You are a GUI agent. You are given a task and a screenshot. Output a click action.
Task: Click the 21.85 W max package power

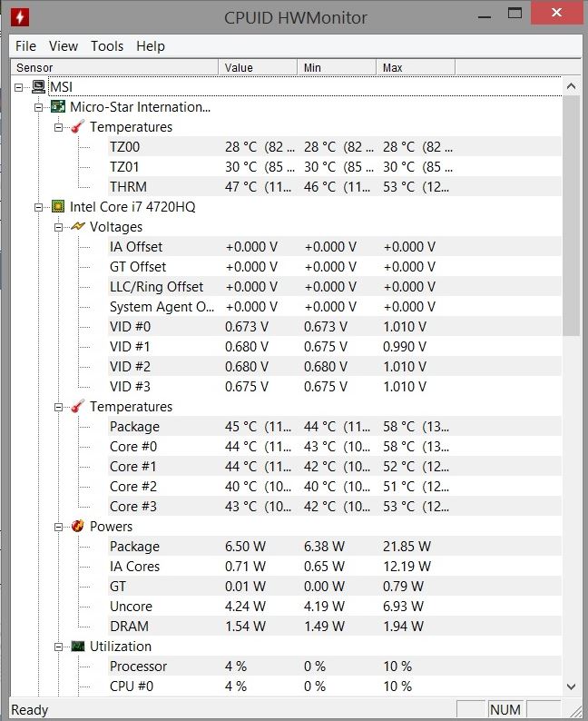pyautogui.click(x=407, y=547)
